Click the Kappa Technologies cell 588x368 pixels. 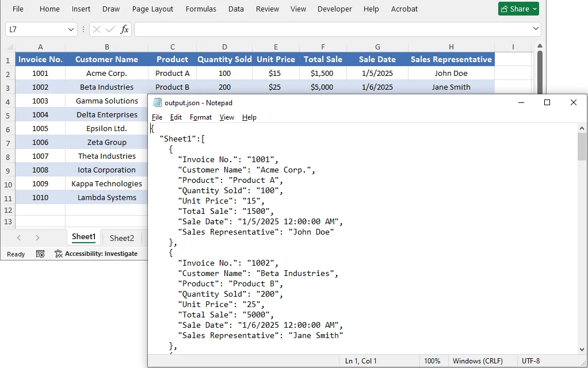(x=106, y=183)
